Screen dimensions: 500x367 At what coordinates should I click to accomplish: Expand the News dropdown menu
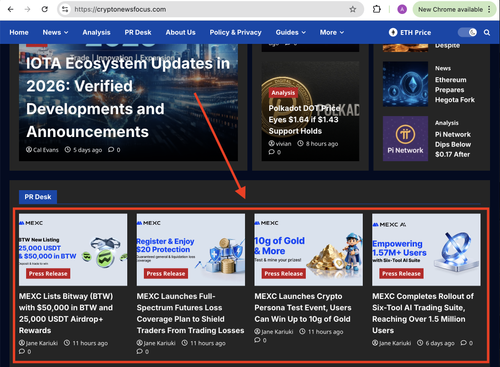tap(55, 32)
